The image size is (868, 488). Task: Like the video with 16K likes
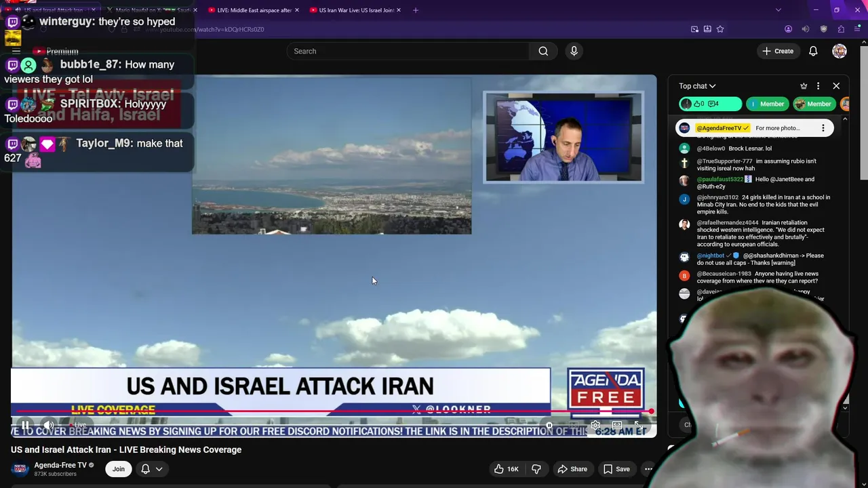point(506,469)
